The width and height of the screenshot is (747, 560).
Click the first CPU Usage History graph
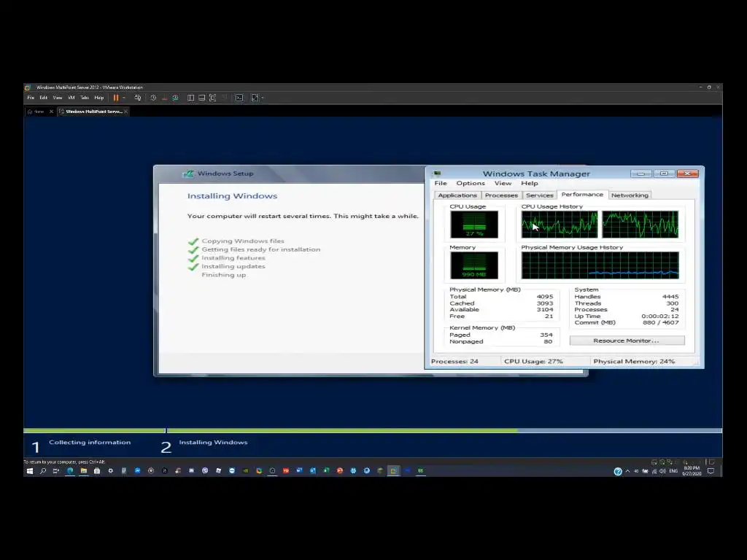[x=560, y=225]
